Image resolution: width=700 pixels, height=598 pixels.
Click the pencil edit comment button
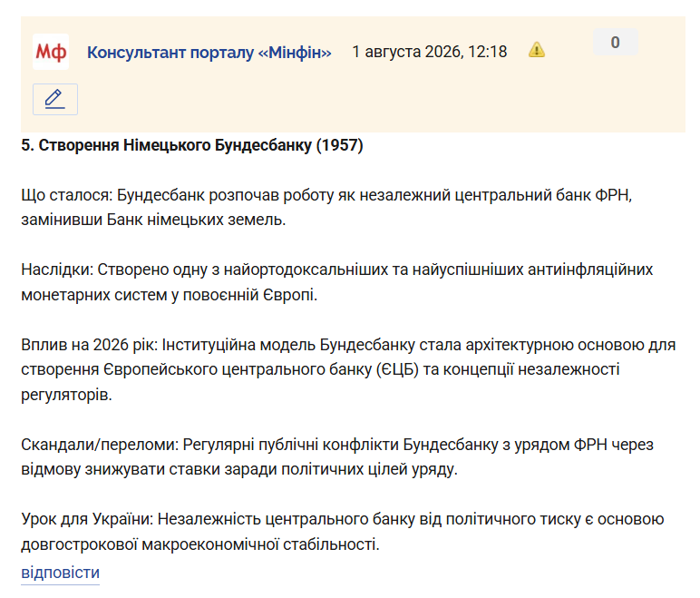click(55, 99)
